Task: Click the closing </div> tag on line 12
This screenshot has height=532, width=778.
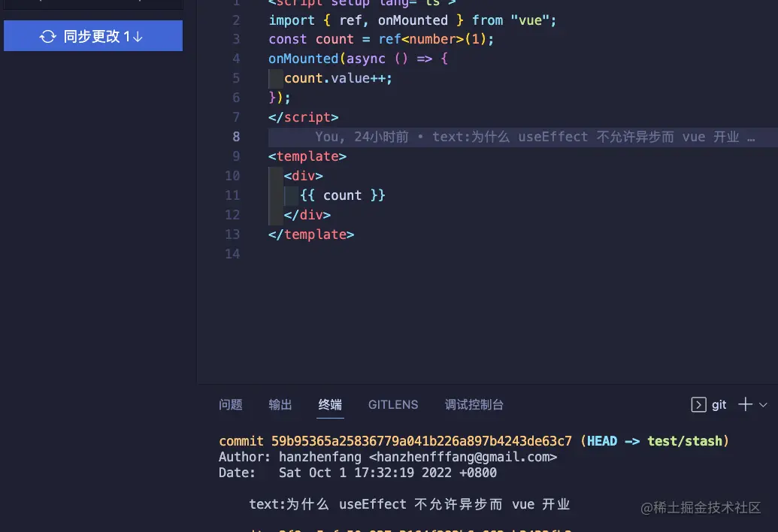Action: tap(307, 215)
